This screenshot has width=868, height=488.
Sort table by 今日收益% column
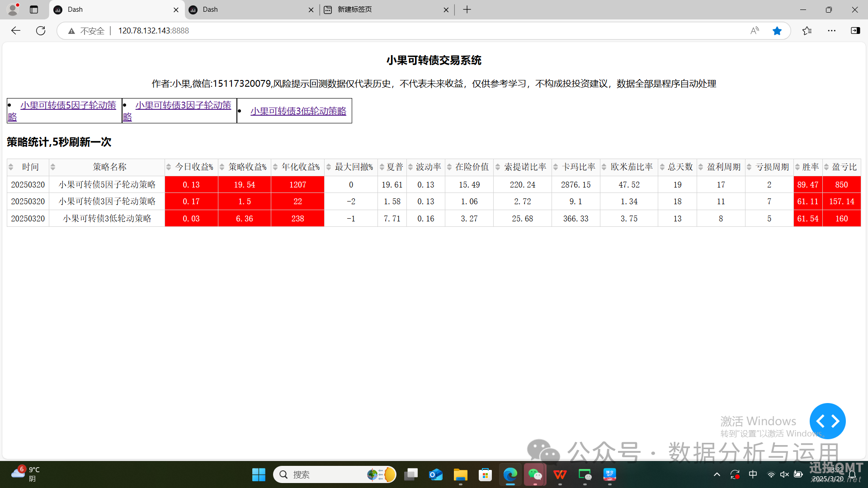(x=169, y=167)
